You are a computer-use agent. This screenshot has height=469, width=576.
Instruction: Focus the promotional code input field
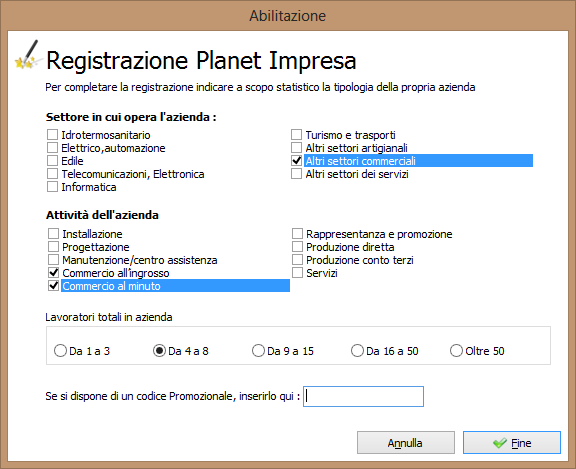pyautogui.click(x=363, y=396)
